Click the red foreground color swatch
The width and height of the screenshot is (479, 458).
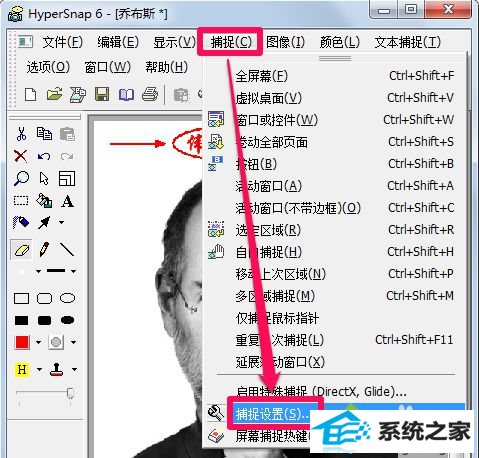click(22, 342)
